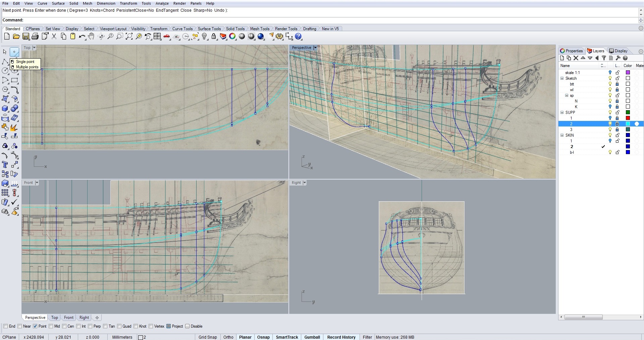644x340 pixels.
Task: Click the Explode tool icon
Action: pyautogui.click(x=14, y=127)
